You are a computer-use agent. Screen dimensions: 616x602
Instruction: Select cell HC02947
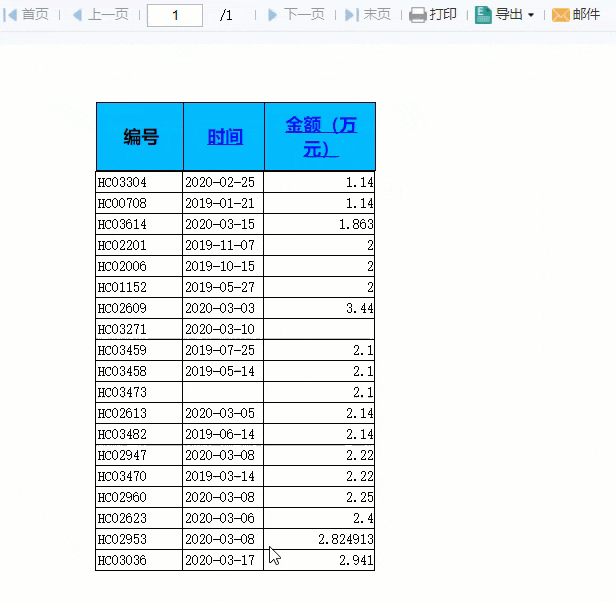pyautogui.click(x=139, y=455)
